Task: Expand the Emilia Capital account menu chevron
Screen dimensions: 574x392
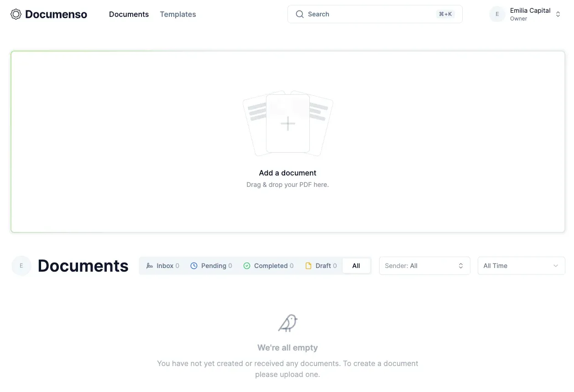Action: 558,14
